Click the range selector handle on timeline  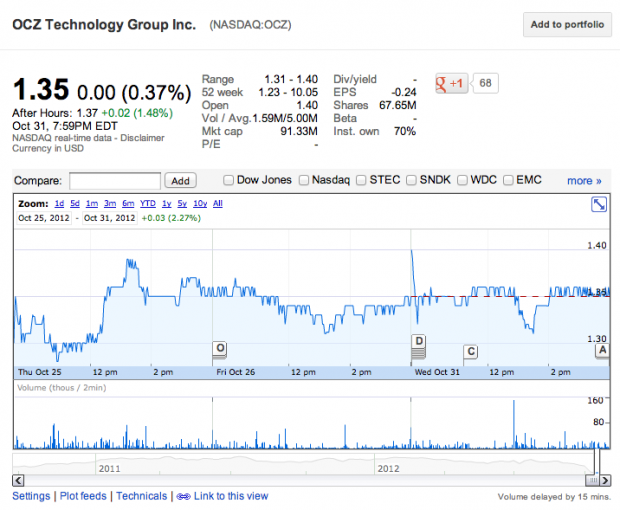pos(597,461)
